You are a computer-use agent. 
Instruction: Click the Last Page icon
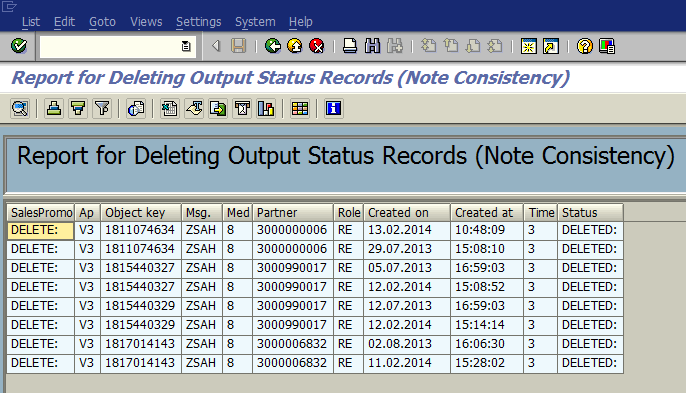(495, 46)
